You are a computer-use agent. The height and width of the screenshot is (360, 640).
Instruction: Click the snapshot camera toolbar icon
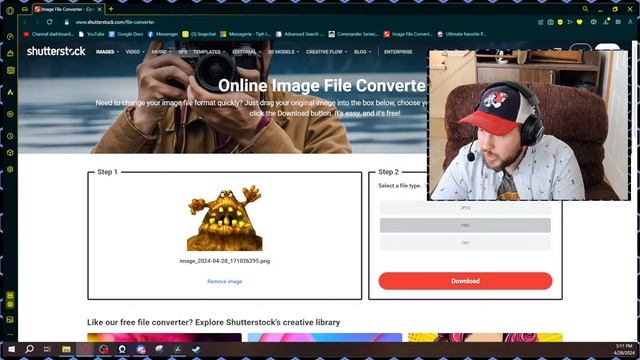(550, 22)
